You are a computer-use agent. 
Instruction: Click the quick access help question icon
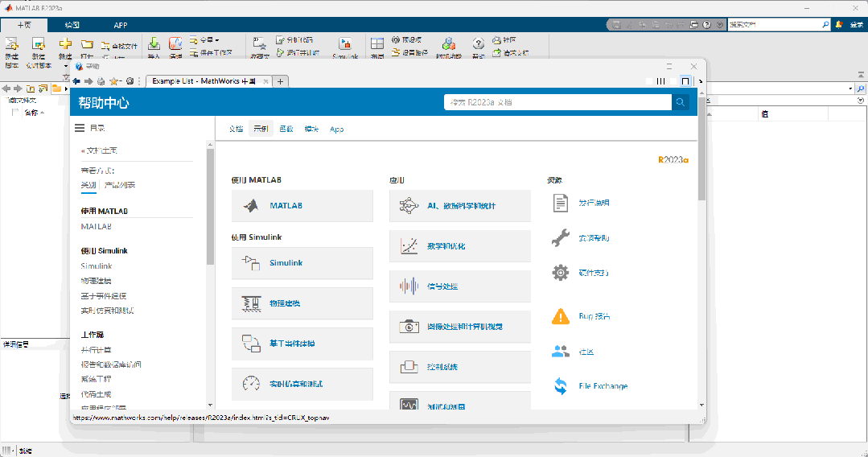706,25
